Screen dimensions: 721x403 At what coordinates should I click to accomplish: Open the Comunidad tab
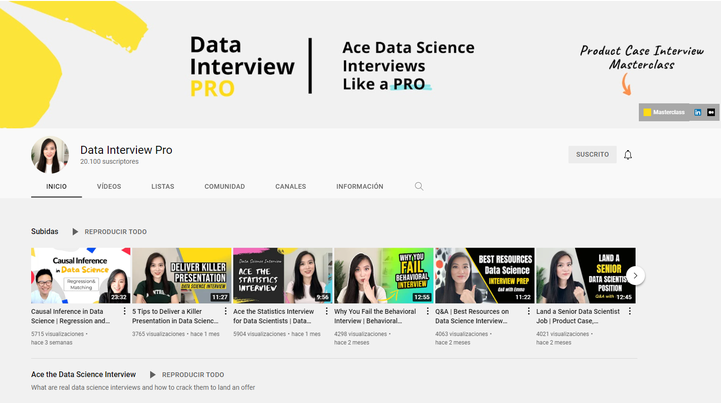pos(225,186)
